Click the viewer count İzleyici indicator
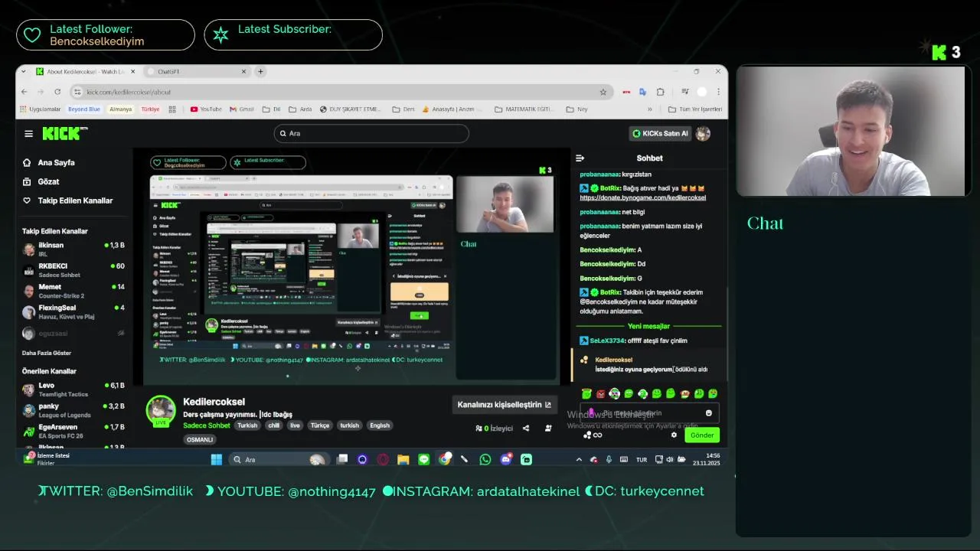Image resolution: width=980 pixels, height=551 pixels. coord(495,429)
